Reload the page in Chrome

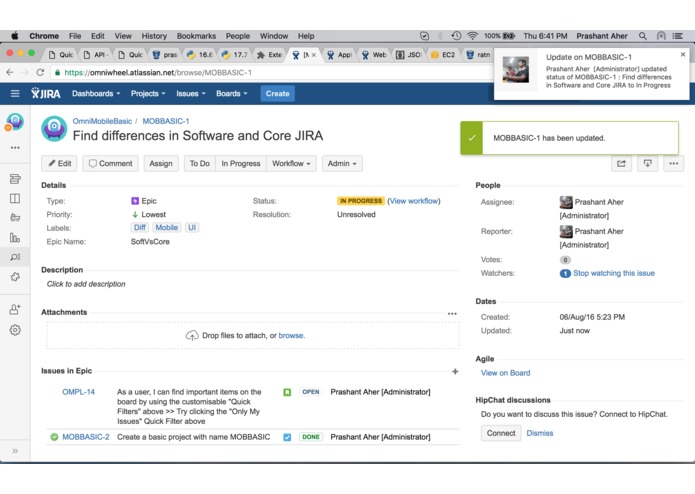[x=40, y=72]
